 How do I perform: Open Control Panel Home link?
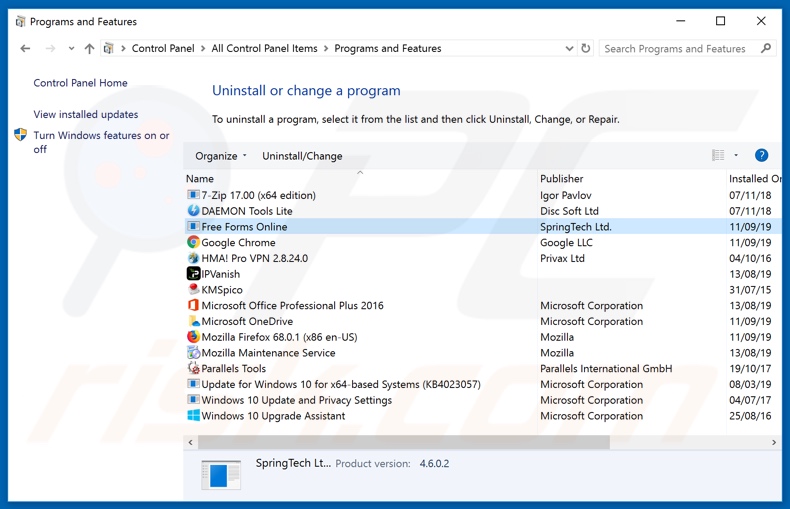(x=80, y=83)
